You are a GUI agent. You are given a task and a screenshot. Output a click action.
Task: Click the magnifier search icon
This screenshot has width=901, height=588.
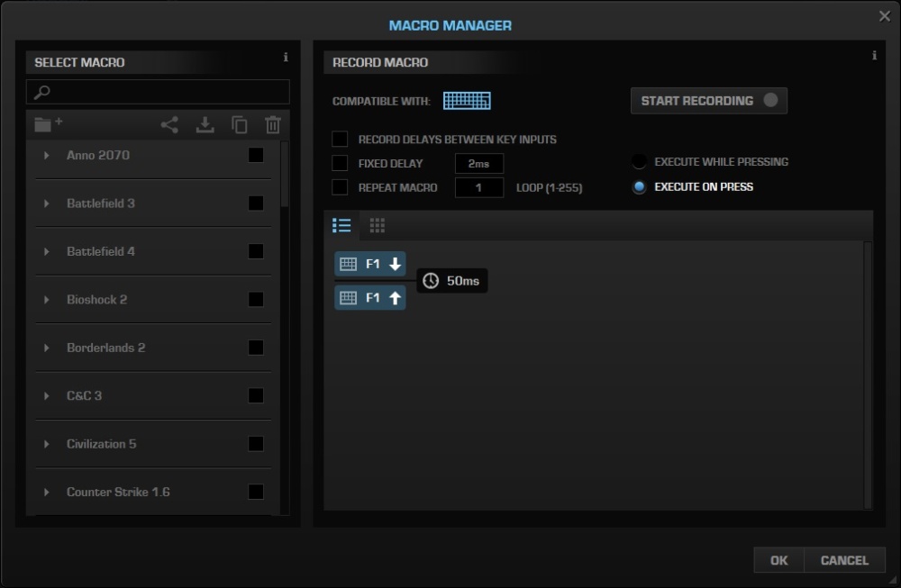click(x=42, y=92)
